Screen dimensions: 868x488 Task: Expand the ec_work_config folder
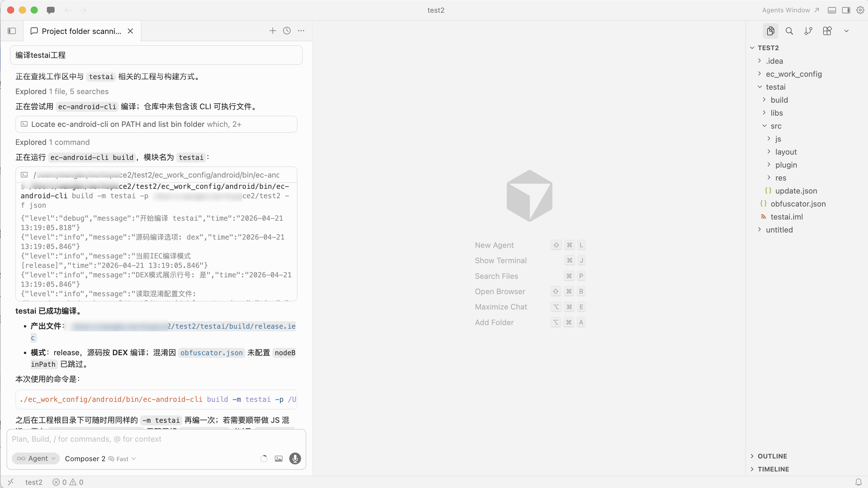793,74
